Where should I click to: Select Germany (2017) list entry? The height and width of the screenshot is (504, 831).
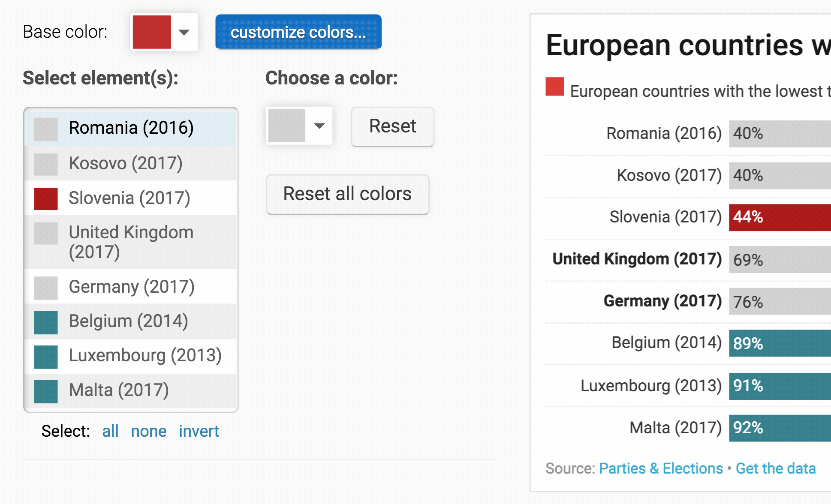coord(131,287)
